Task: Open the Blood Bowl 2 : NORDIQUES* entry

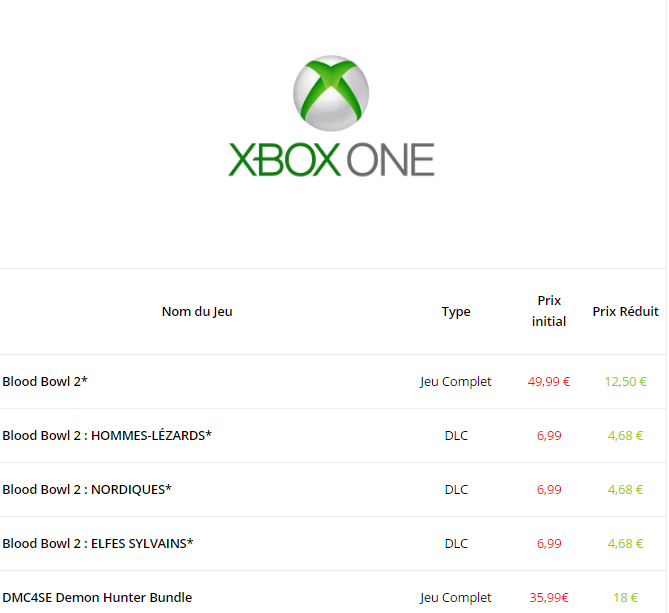Action: (x=87, y=490)
